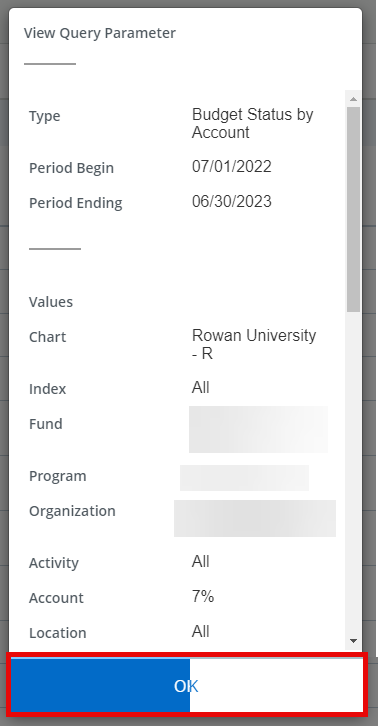Click the Account value 7%
Image resolution: width=378 pixels, height=726 pixels.
203,597
